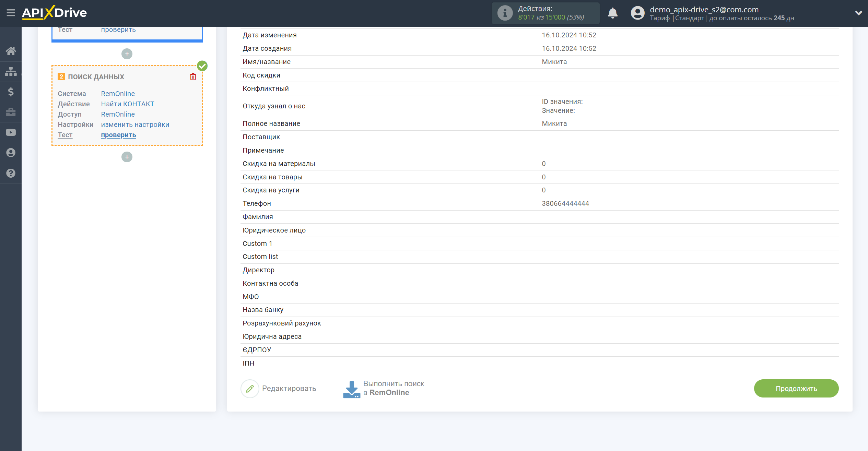Open the notifications bell

[612, 13]
